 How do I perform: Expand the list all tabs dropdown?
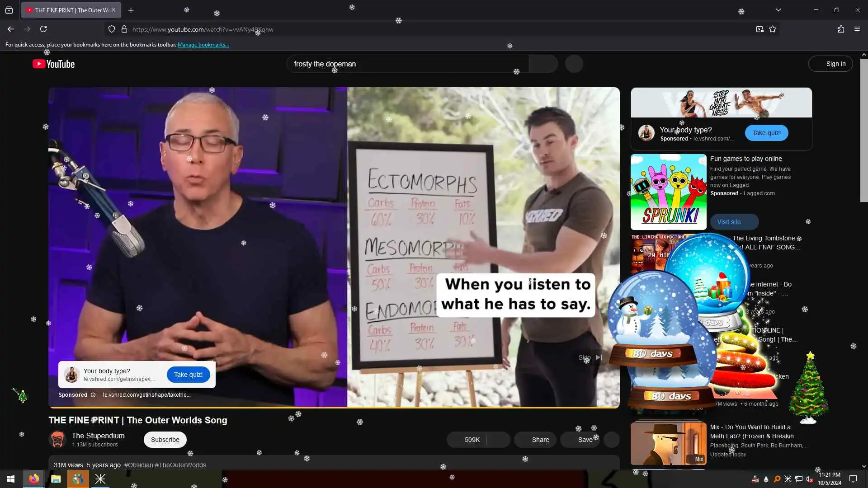point(778,10)
